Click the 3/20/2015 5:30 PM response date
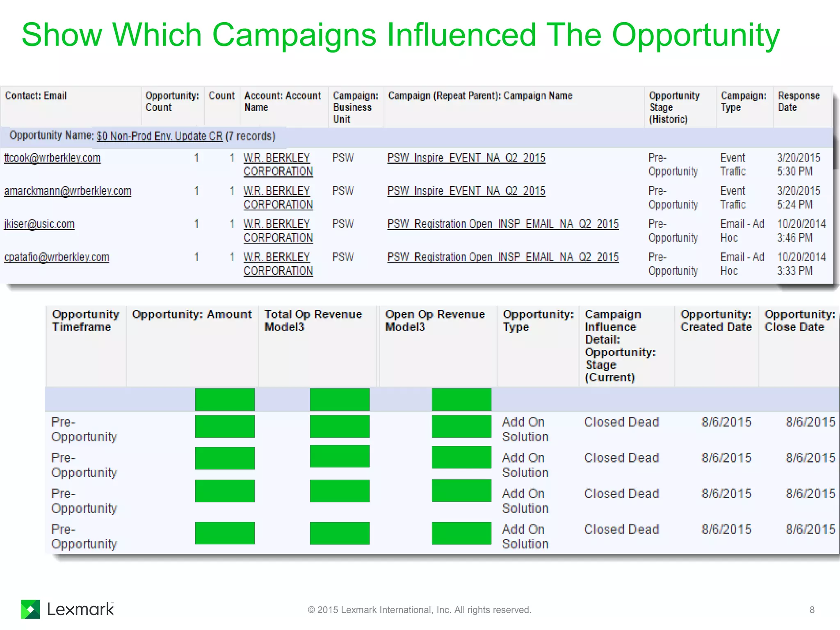 click(x=799, y=164)
